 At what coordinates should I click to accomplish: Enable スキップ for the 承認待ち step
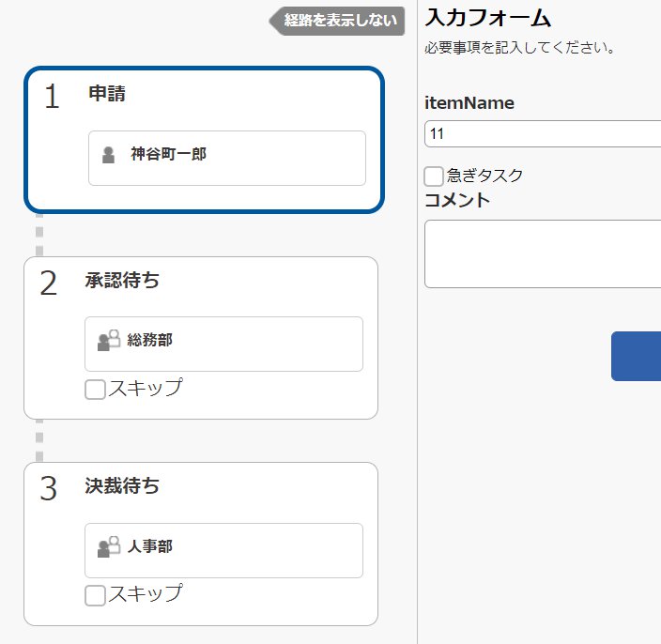point(95,390)
